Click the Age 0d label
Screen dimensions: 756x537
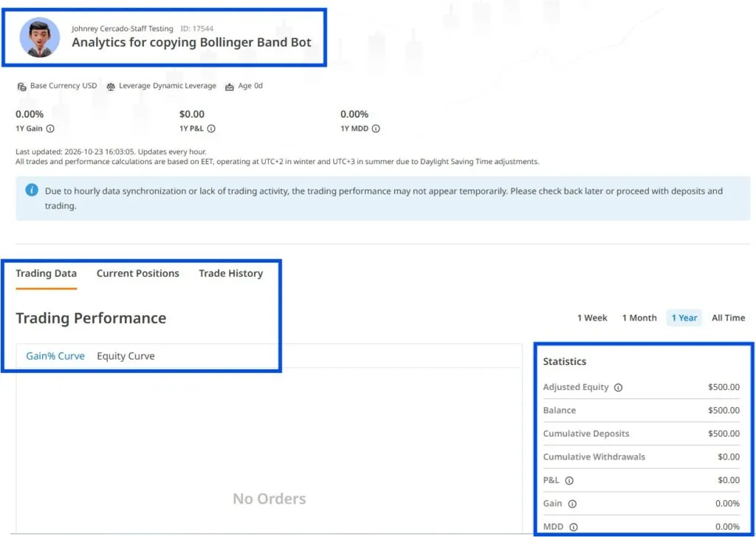[x=250, y=86]
